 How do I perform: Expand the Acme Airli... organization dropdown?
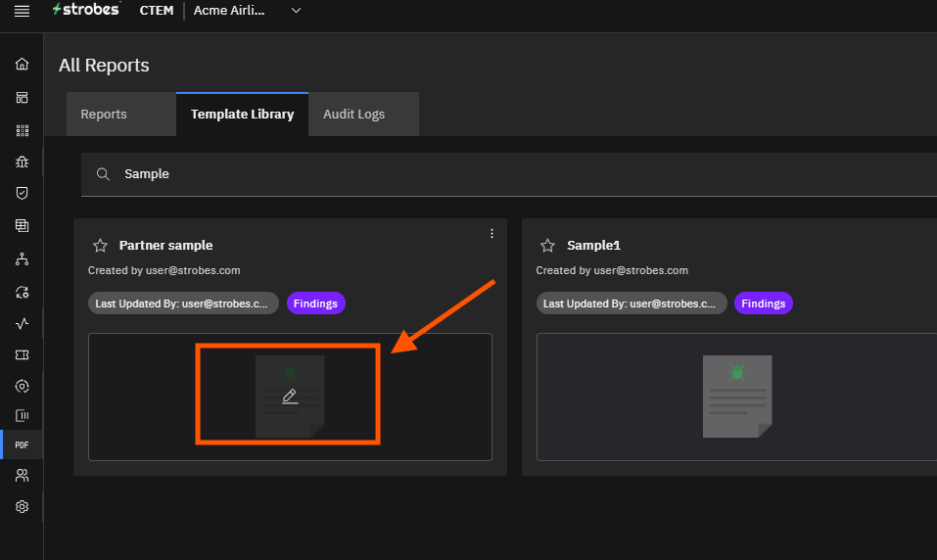[296, 11]
